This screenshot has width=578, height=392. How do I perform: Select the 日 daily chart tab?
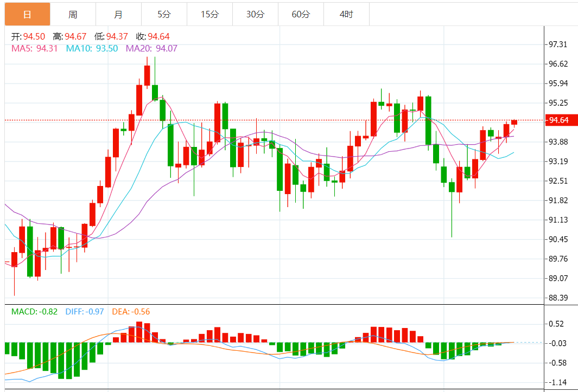(27, 15)
